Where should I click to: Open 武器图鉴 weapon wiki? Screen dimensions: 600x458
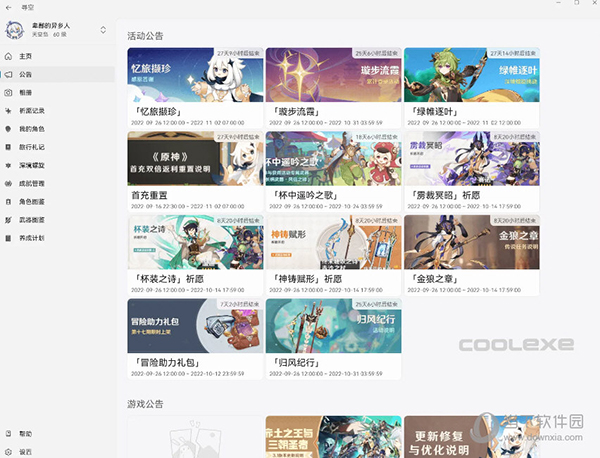57,220
